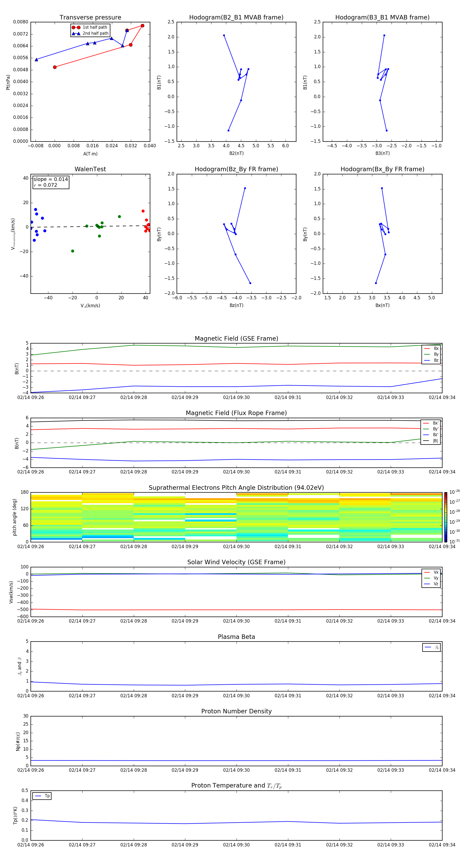Click the '02/14 09:34' tick under Proton Temperature plot
Screen dimensions: 473x868
click(442, 845)
